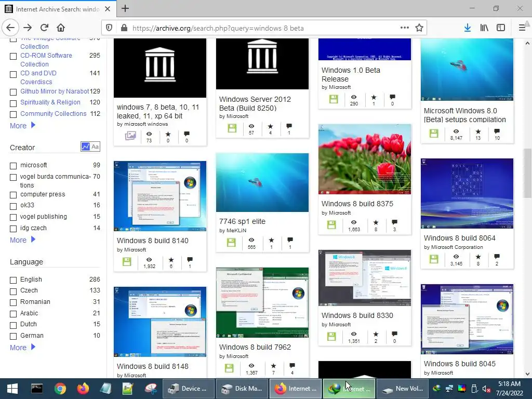
Task: Expand More under the Language list
Action: pyautogui.click(x=22, y=348)
